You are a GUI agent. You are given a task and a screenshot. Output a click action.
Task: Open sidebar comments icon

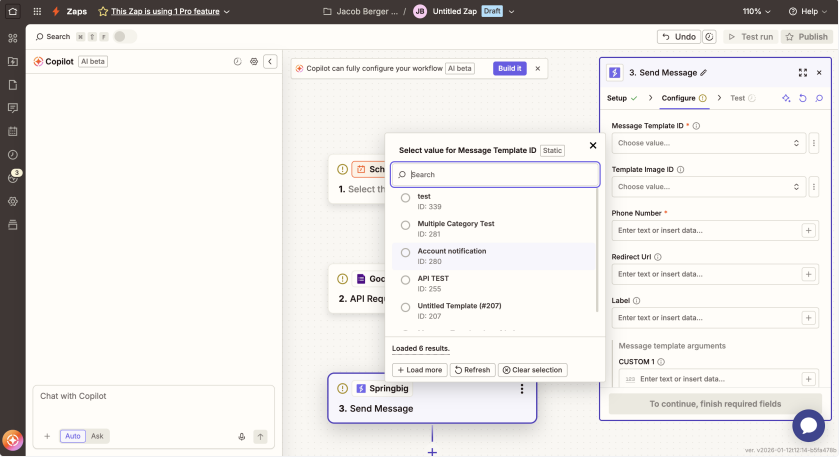click(x=13, y=108)
